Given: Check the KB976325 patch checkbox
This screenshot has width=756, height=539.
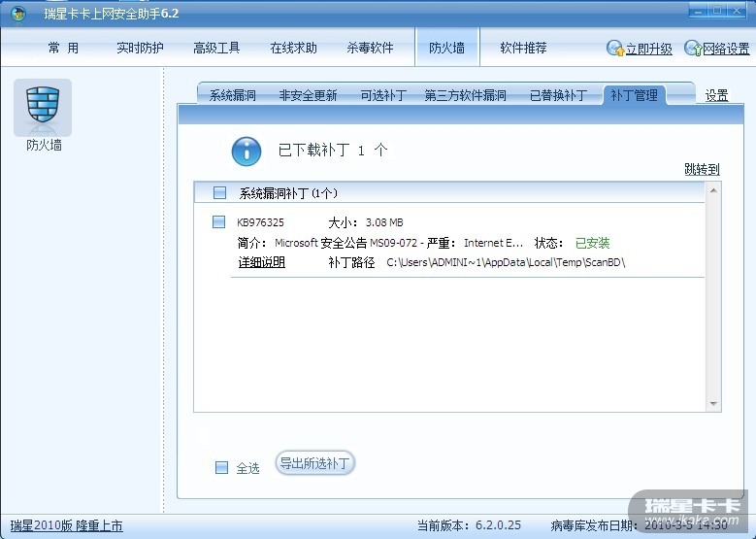Looking at the screenshot, I should [218, 222].
